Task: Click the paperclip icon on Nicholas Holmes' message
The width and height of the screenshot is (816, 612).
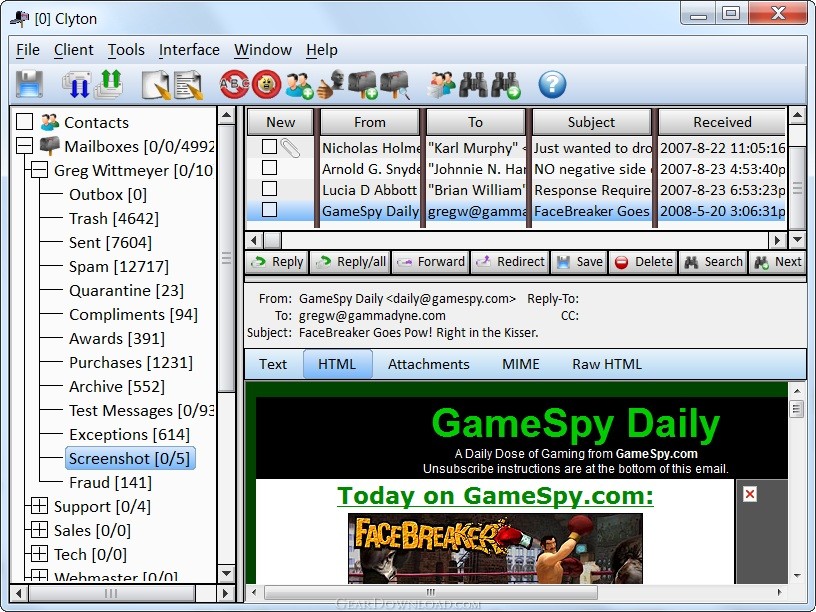Action: (x=290, y=148)
